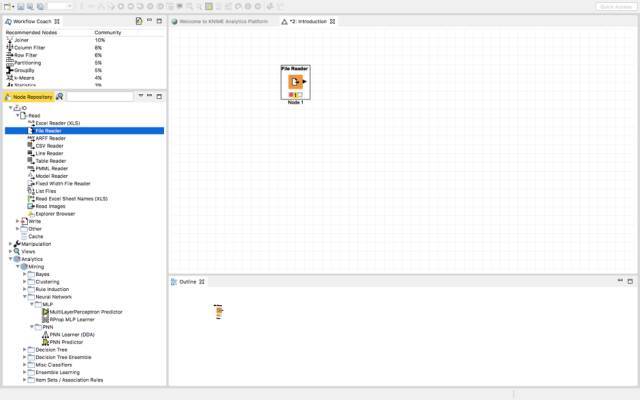Expand the Rule Induction folder

[24, 289]
